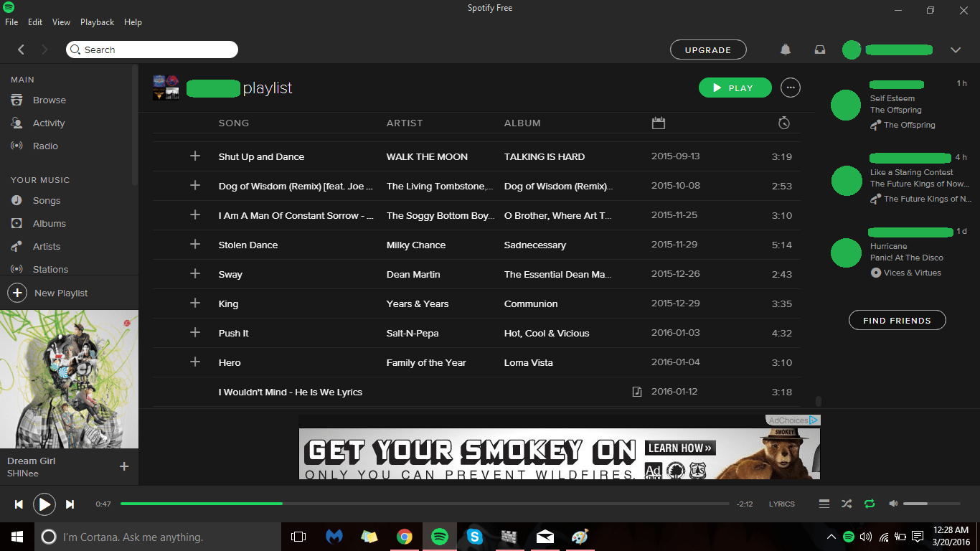Image resolution: width=980 pixels, height=551 pixels.
Task: Toggle shuffle playback
Action: click(x=847, y=504)
